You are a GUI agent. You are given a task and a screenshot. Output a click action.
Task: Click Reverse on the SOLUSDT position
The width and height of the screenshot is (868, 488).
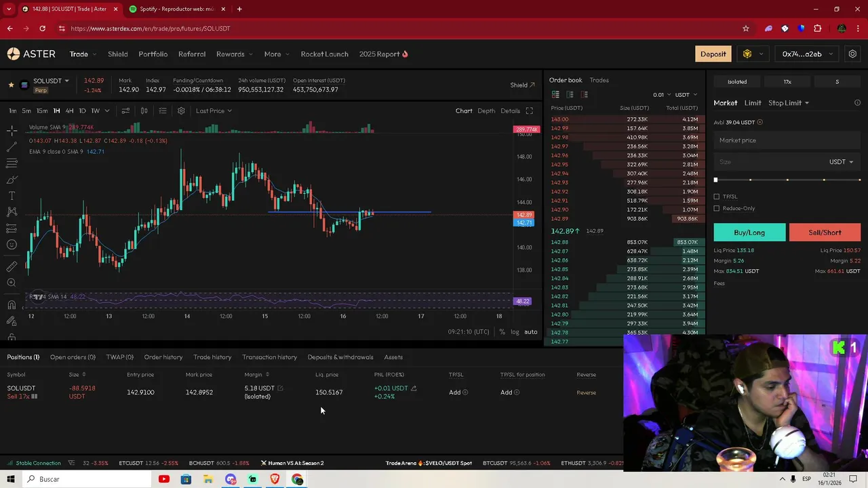pyautogui.click(x=587, y=392)
